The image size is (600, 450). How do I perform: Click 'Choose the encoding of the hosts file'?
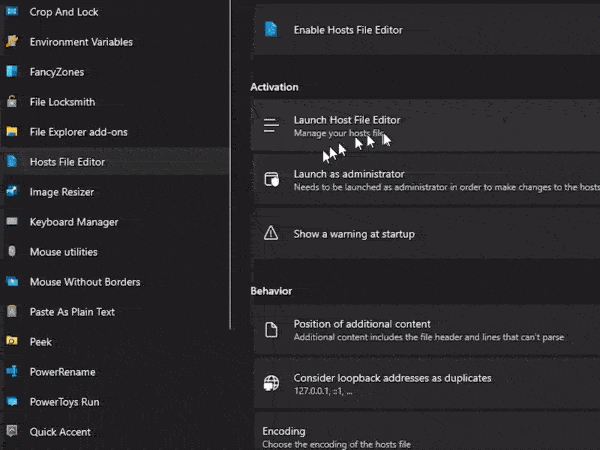click(x=336, y=444)
